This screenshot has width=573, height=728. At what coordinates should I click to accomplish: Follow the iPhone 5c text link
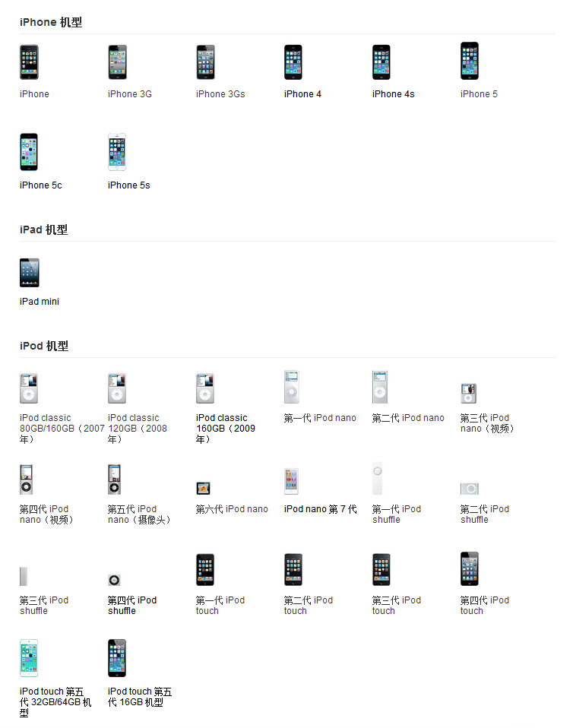tap(41, 185)
